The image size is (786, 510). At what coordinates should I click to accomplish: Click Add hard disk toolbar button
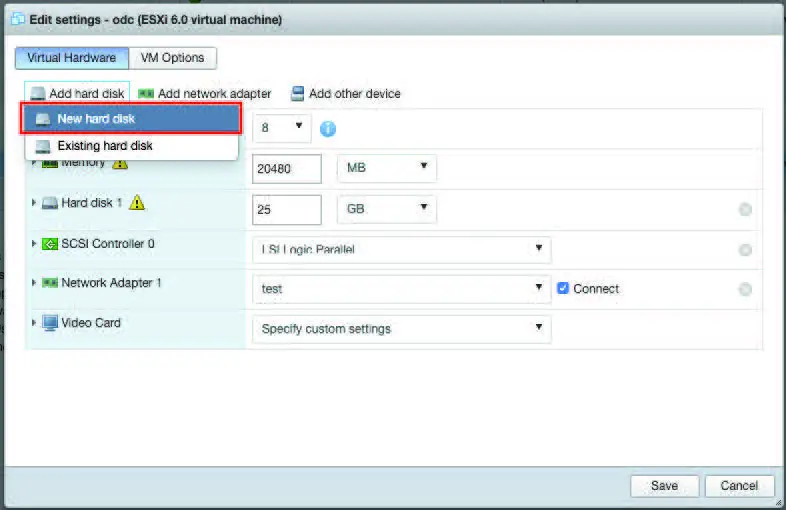click(77, 93)
